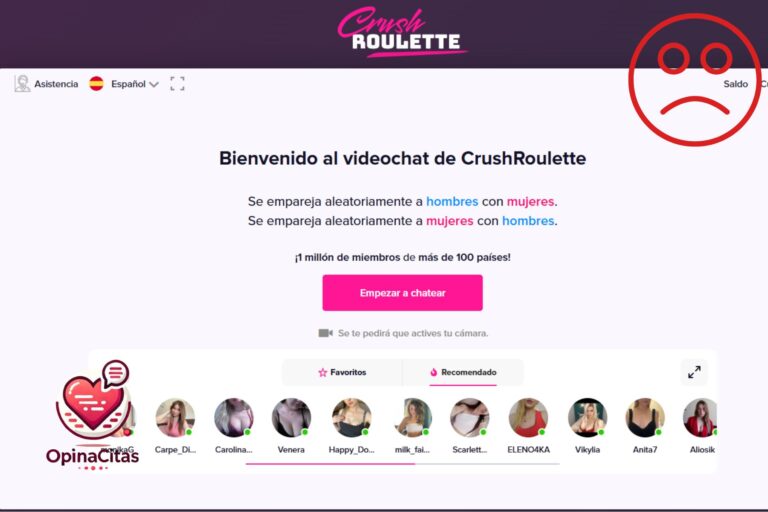Select Carpe_Di... profile picture
This screenshot has width=768, height=512.
175,417
